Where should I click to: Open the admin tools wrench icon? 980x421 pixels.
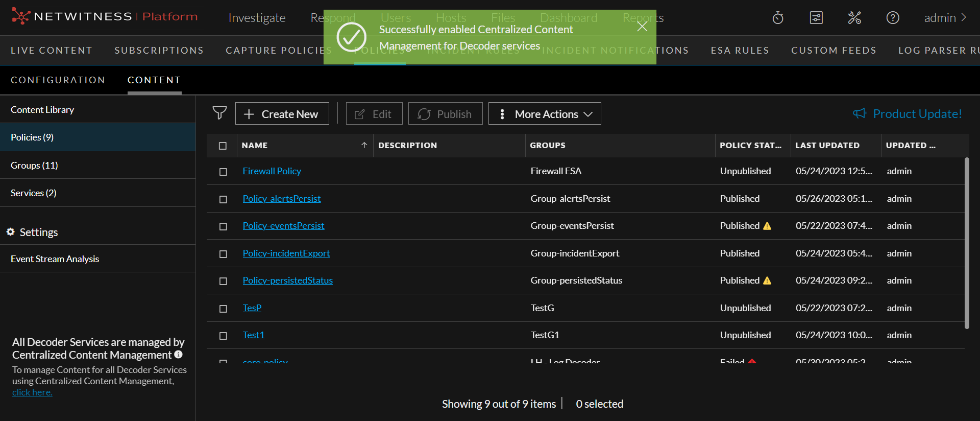coord(854,18)
